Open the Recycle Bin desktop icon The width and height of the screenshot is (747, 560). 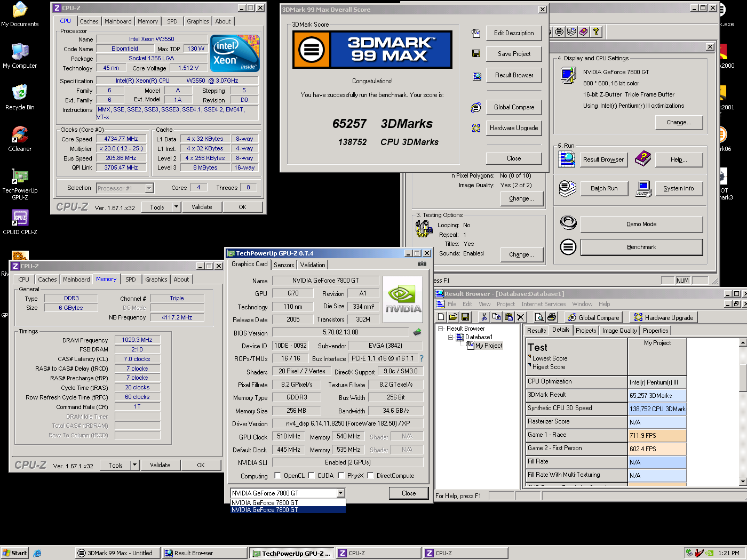pyautogui.click(x=20, y=98)
